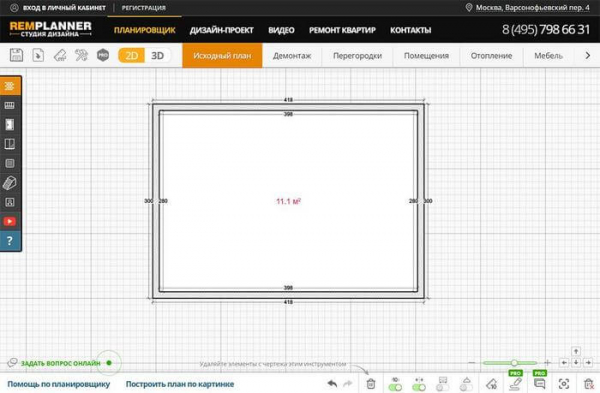The width and height of the screenshot is (600, 393).
Task: Open the ДИЗАЙН-ПРОЕКТ menu item
Action: point(222,30)
